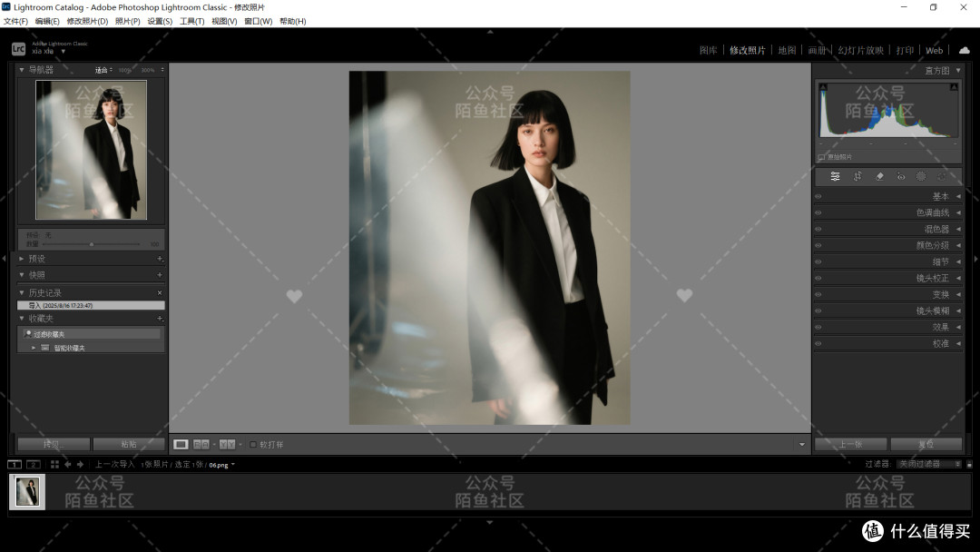This screenshot has width=980, height=552.
Task: Collapse the bottom filmstrip panel arrow
Action: point(490,522)
